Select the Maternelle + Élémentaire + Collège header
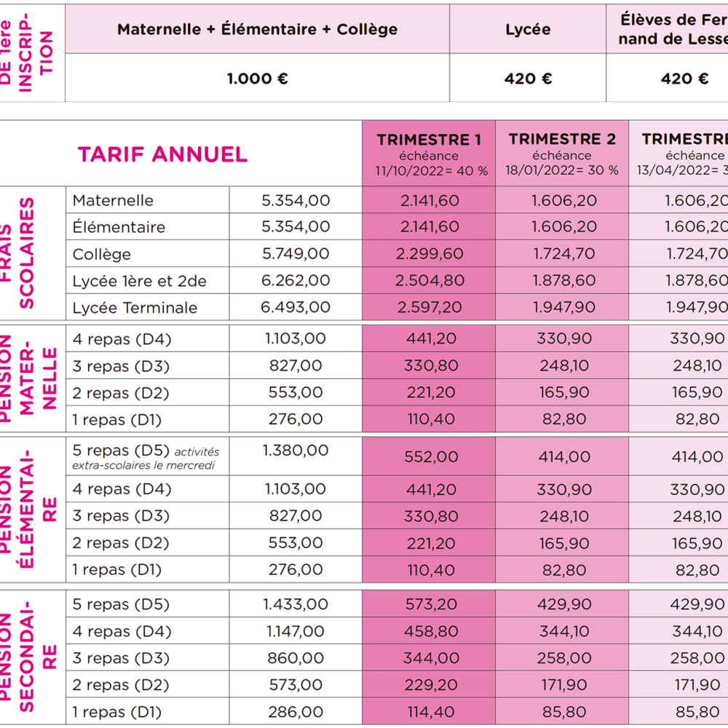 pos(257,30)
